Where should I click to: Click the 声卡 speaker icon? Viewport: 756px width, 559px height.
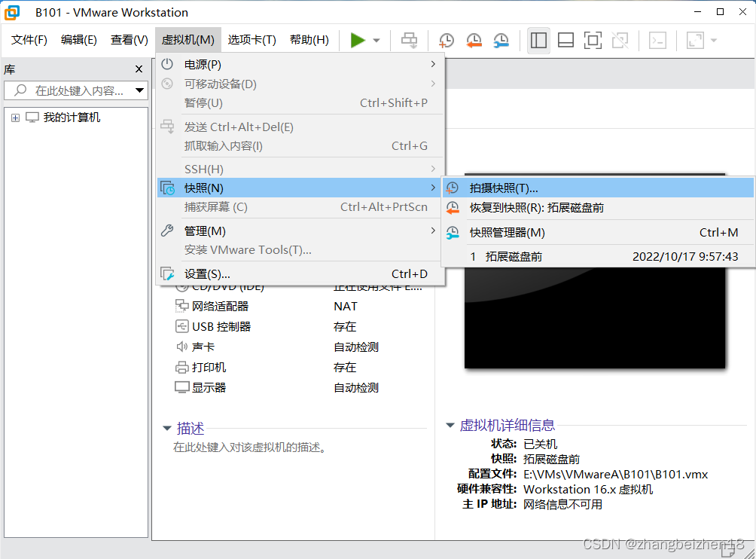[181, 347]
